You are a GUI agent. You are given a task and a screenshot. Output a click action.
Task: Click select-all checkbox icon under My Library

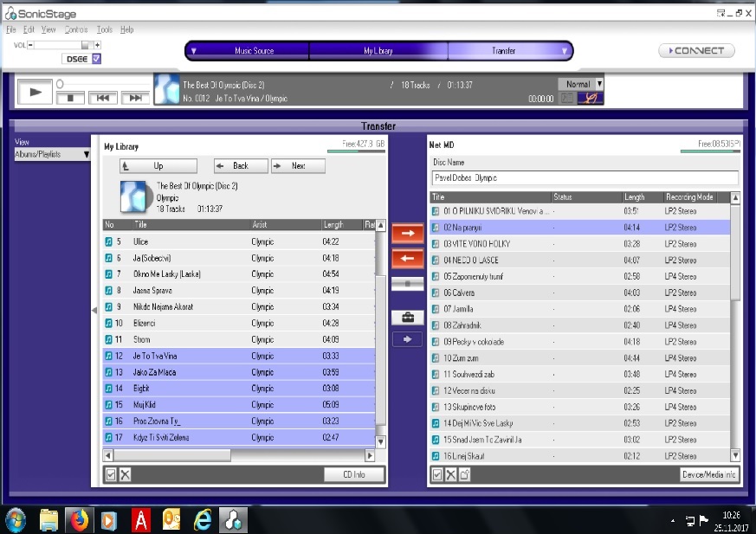click(x=110, y=474)
